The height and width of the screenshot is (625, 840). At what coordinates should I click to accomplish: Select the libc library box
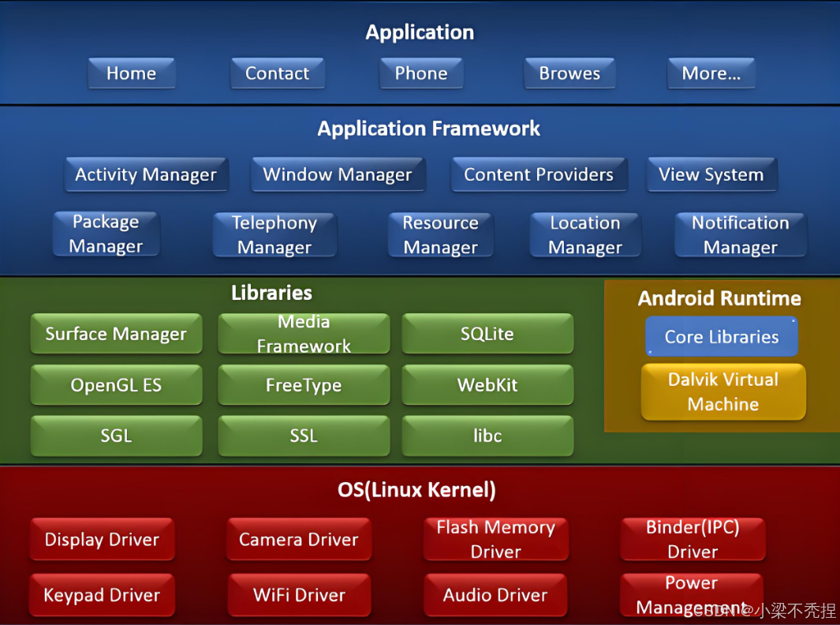click(487, 436)
